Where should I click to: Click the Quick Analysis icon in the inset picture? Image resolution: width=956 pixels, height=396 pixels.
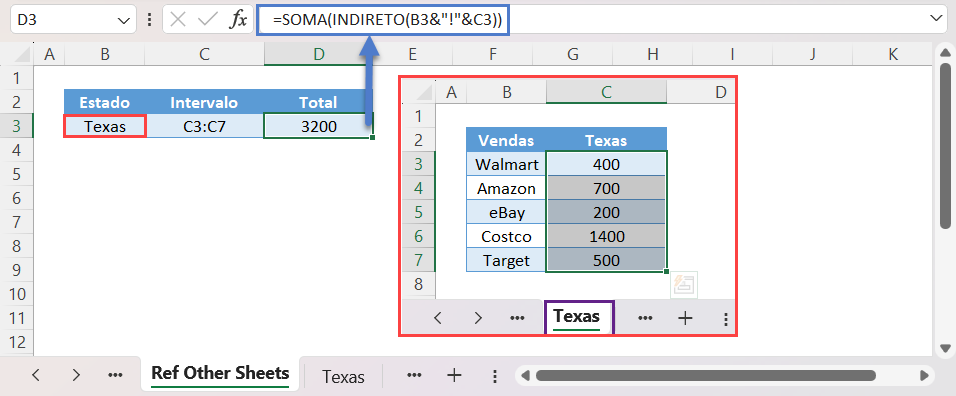(683, 285)
